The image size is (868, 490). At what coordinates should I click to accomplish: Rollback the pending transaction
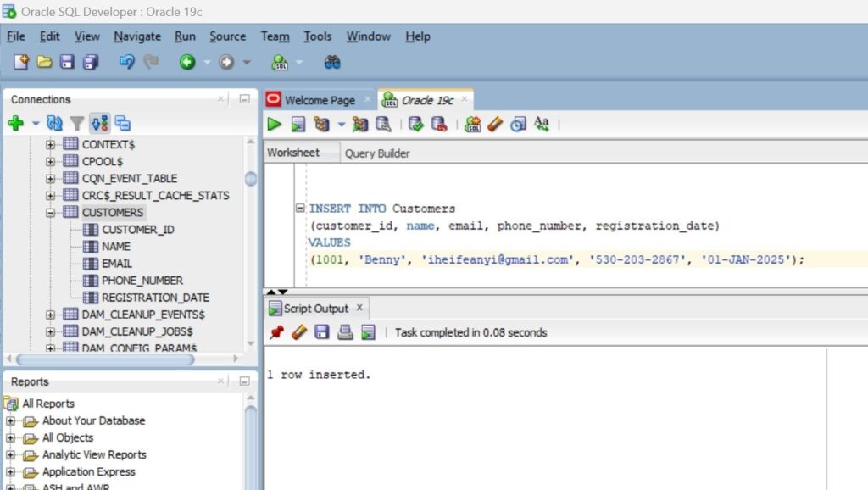(x=438, y=124)
